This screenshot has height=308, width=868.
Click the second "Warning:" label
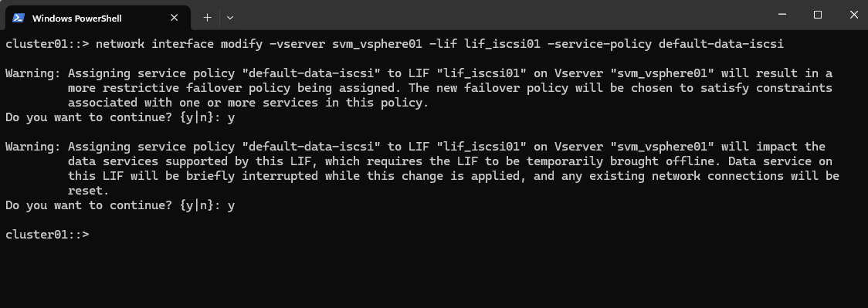click(x=33, y=147)
